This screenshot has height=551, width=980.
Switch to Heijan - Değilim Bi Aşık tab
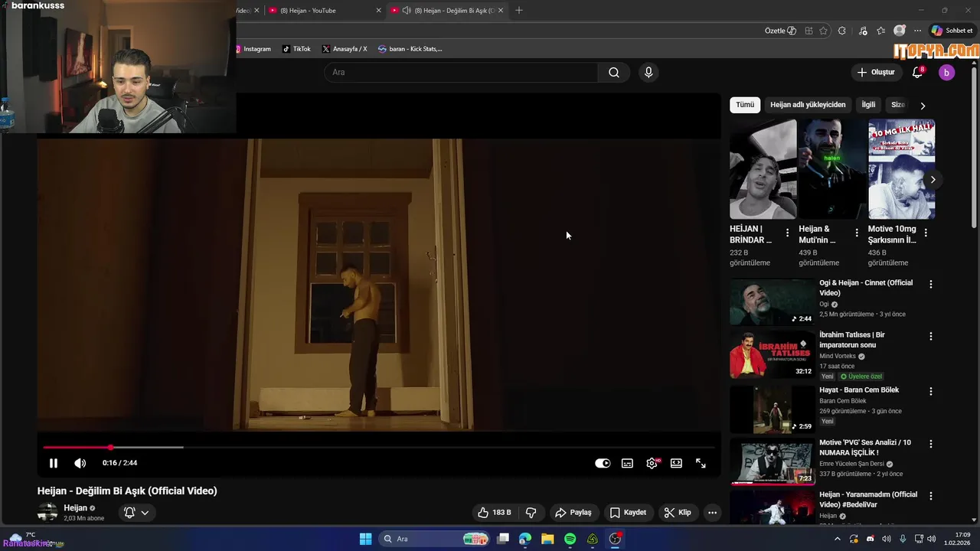pyautogui.click(x=454, y=11)
